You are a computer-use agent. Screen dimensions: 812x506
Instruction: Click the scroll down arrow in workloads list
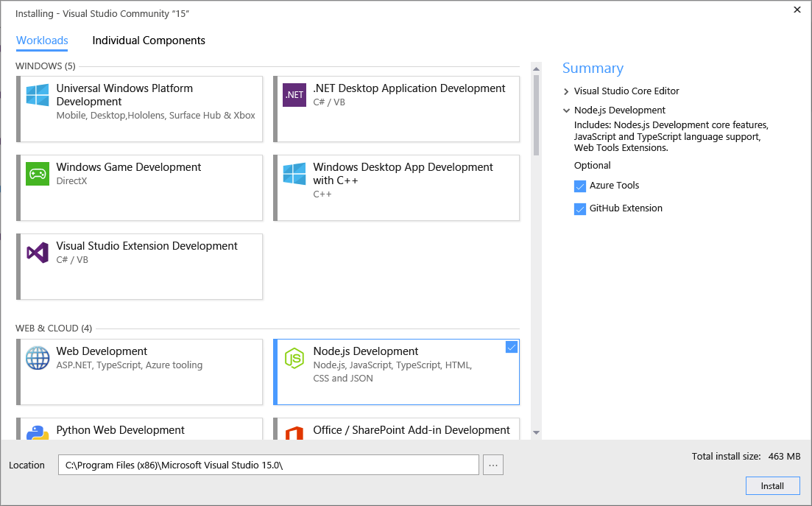[x=536, y=432]
